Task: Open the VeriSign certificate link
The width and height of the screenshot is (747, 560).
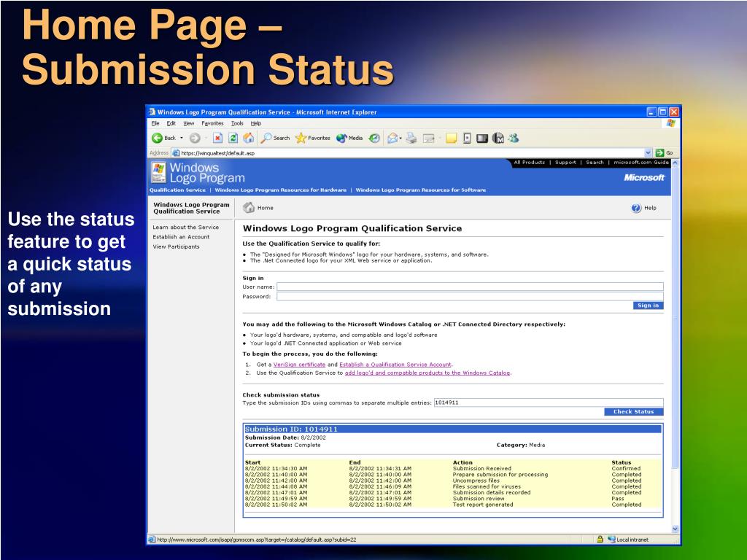Action: pyautogui.click(x=299, y=365)
